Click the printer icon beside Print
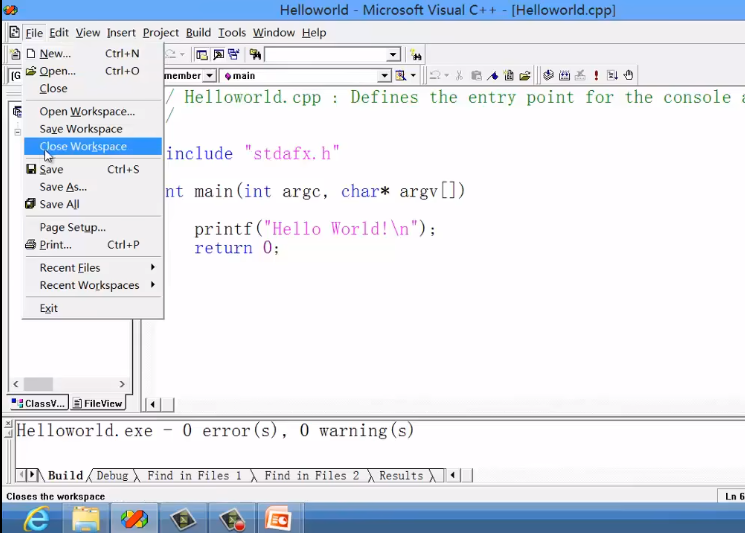The image size is (745, 533). point(31,245)
